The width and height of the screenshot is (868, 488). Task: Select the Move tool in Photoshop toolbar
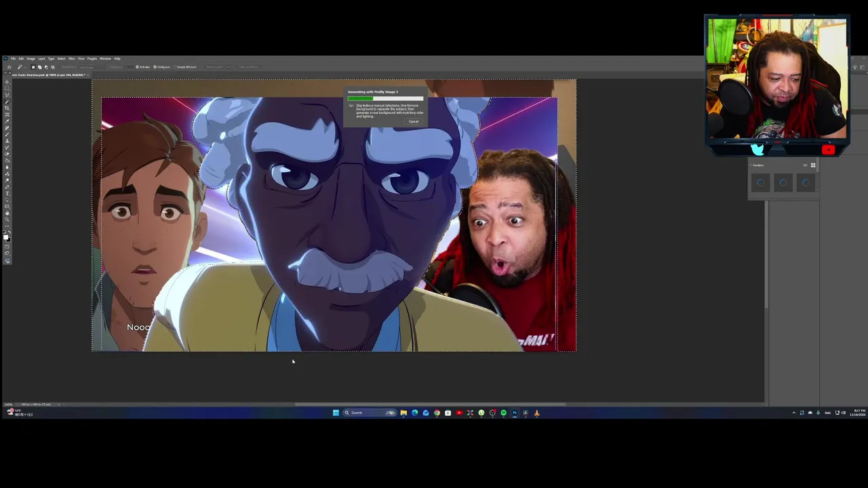(x=7, y=82)
